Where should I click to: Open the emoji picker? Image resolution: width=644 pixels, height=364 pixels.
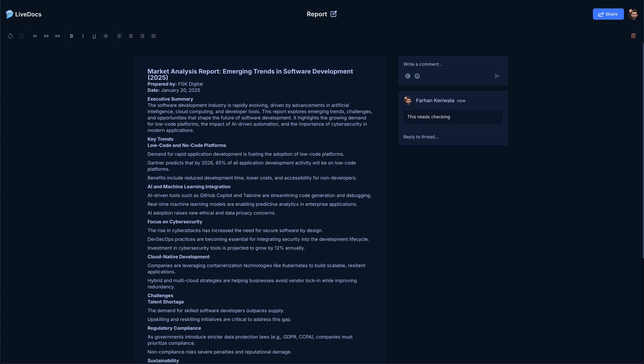pos(417,76)
